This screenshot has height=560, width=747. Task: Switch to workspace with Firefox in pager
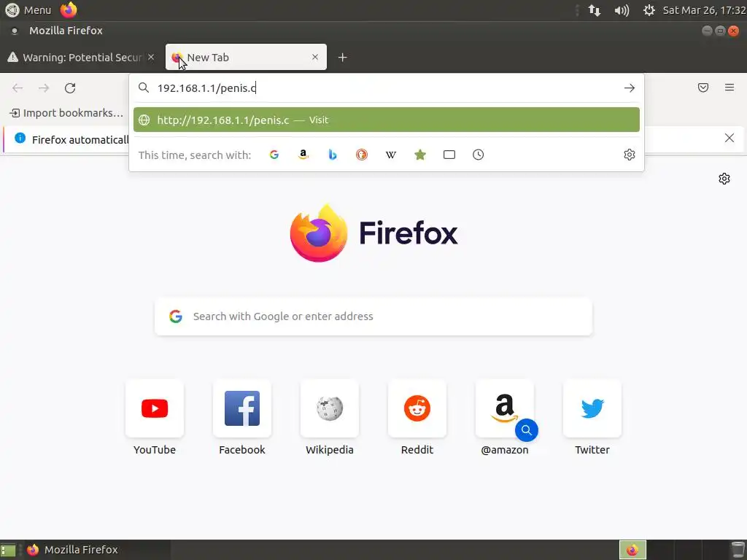click(x=632, y=550)
